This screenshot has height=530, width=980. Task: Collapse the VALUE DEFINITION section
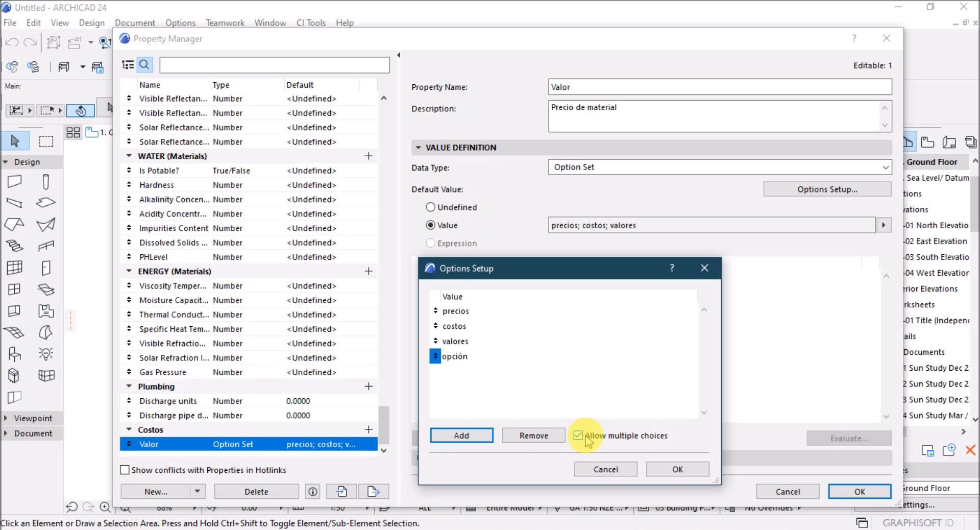419,148
